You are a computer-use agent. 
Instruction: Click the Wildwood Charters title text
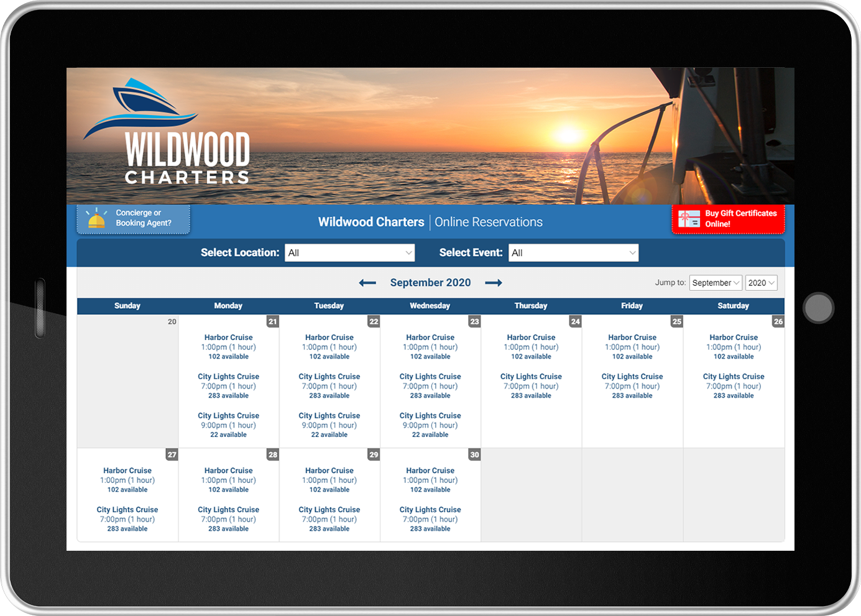[371, 222]
